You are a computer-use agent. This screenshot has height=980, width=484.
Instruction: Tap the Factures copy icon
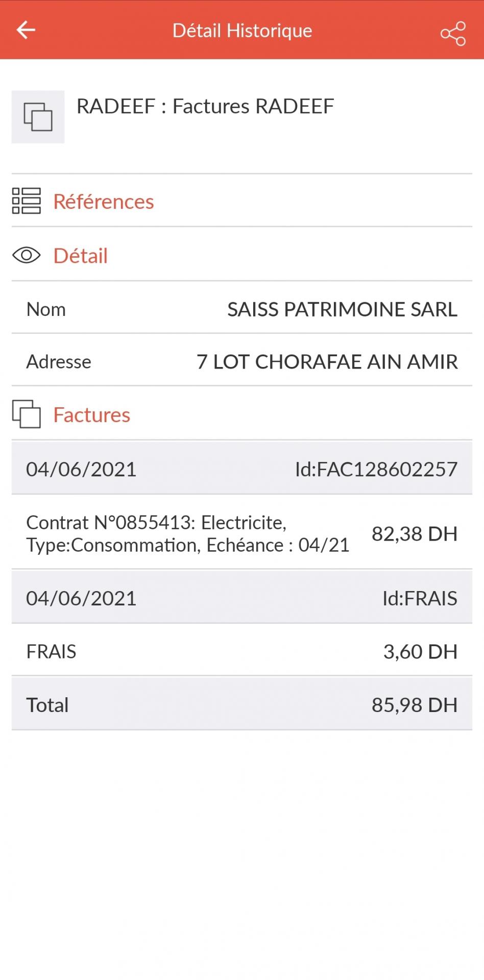coord(27,414)
